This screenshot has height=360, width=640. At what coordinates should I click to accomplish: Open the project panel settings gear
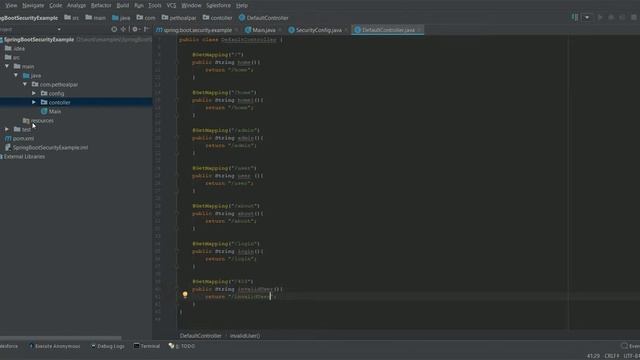[135, 29]
